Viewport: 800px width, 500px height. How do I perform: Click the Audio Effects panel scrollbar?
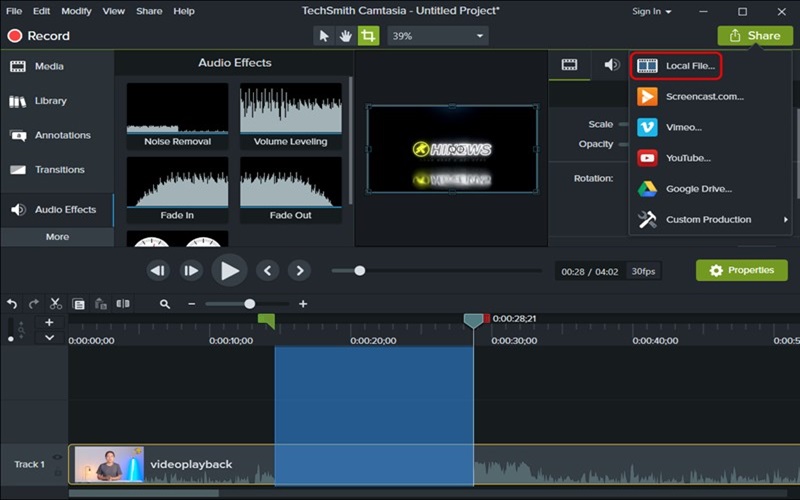351,140
